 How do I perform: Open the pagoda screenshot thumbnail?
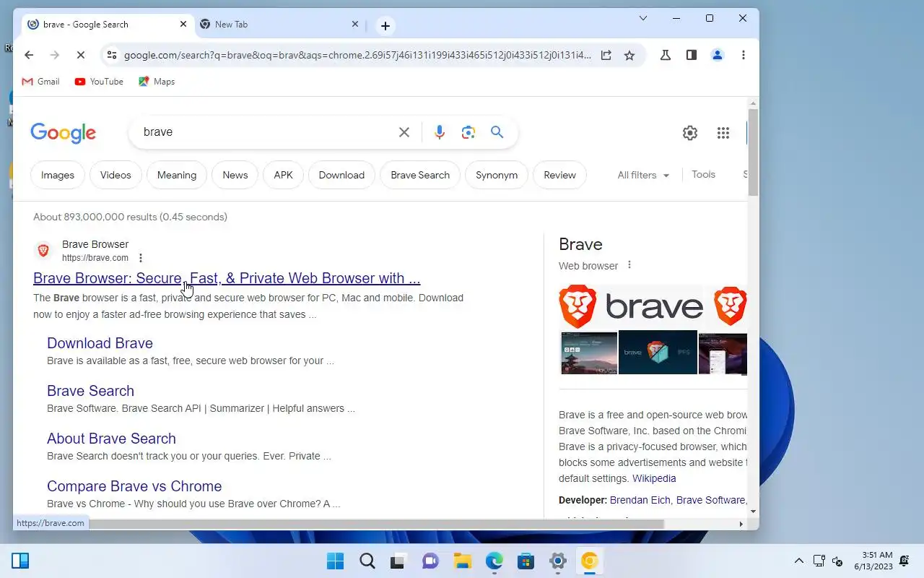click(x=589, y=353)
